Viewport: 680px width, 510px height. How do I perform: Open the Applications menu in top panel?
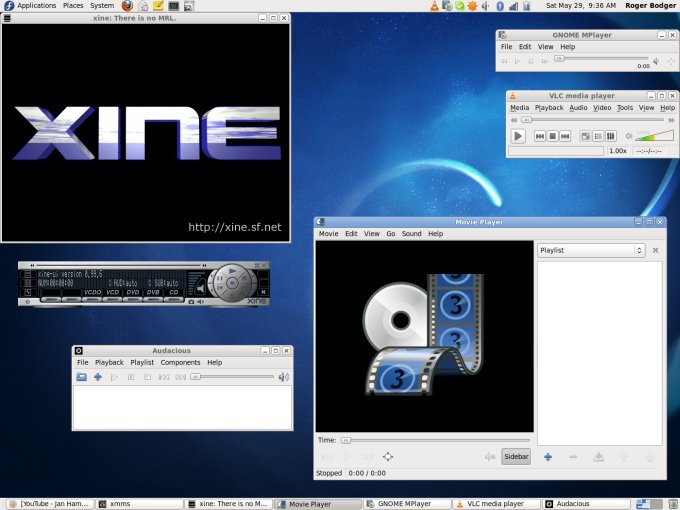[36, 6]
